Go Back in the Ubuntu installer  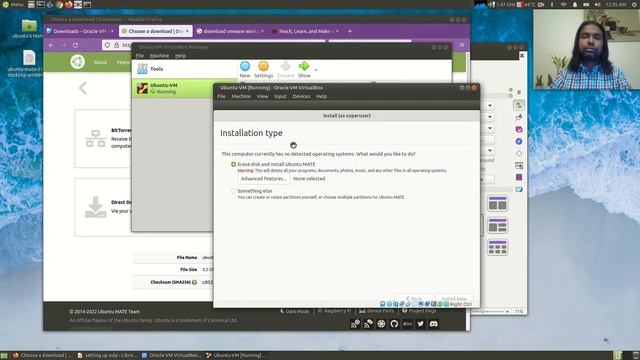tap(414, 299)
